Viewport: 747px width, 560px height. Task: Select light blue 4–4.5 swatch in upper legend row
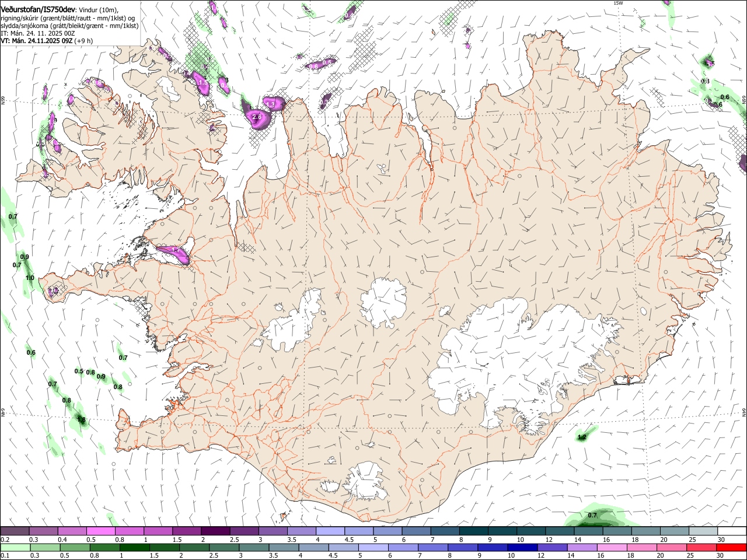[x=330, y=531]
